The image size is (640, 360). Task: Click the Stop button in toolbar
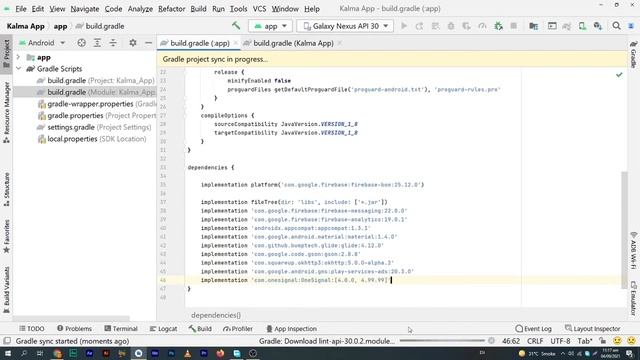pos(513,26)
